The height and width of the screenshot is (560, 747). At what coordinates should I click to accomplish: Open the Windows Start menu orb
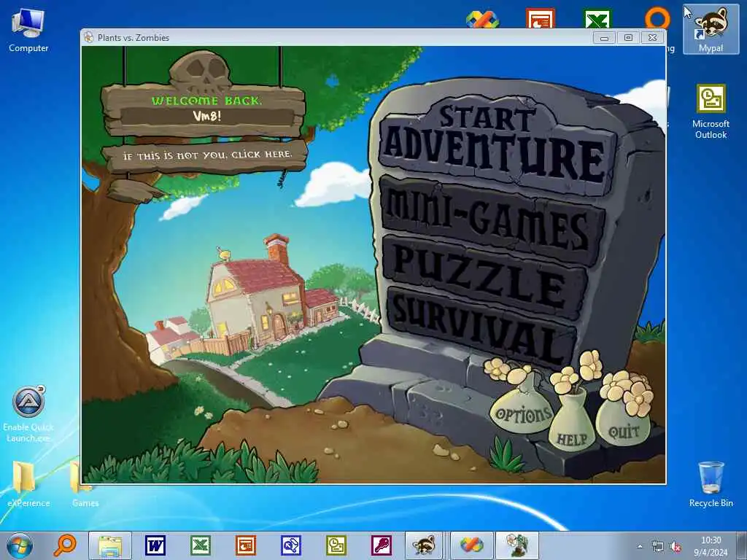tap(20, 545)
